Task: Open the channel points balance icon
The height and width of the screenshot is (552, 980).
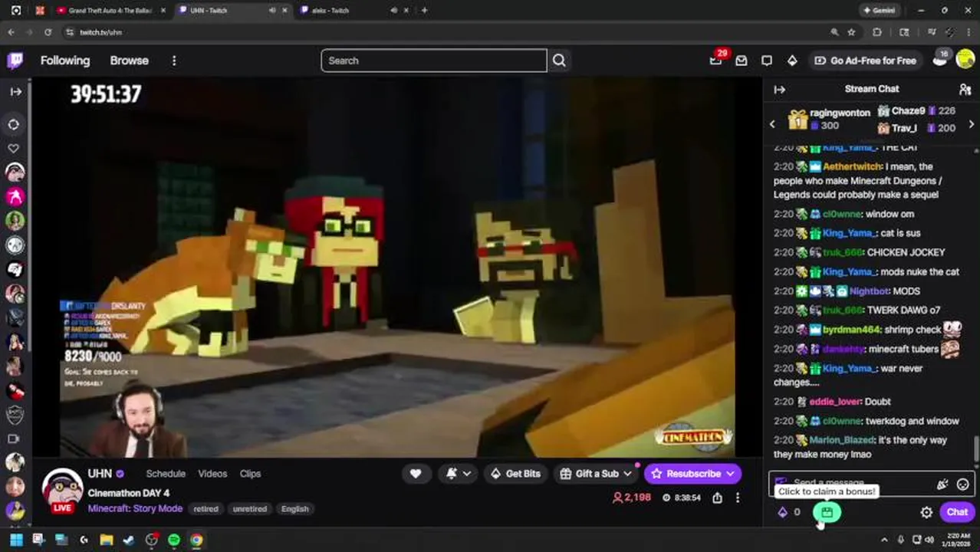Action: [782, 512]
